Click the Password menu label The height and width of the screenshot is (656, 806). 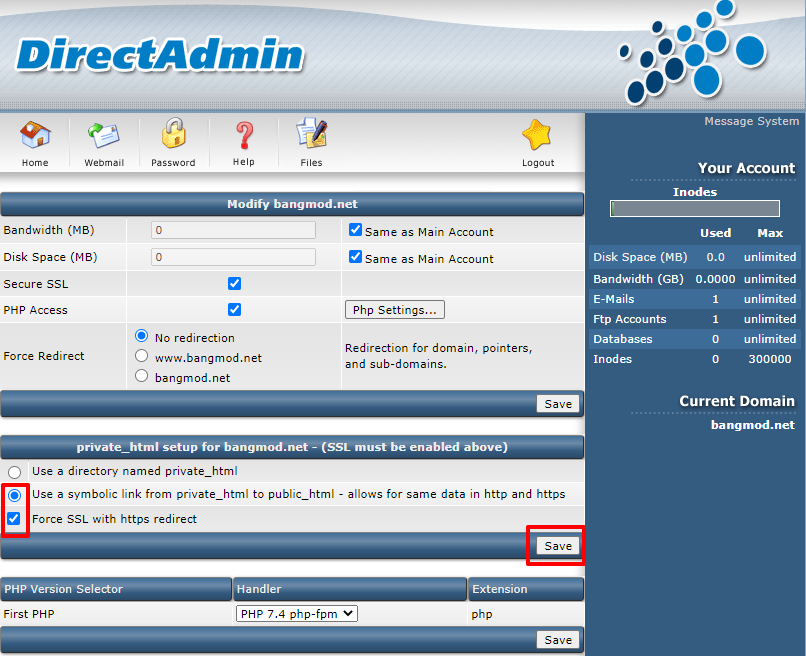(x=173, y=162)
